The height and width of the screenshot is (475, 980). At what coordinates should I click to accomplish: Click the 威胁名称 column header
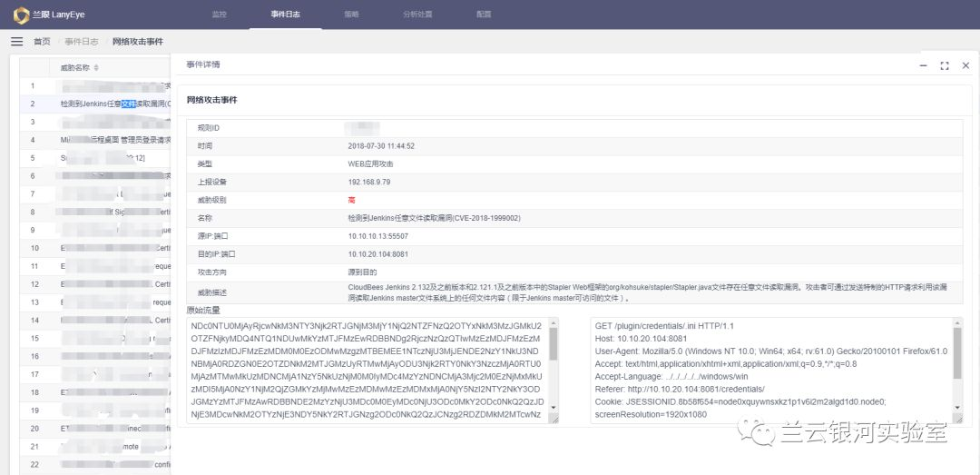click(x=75, y=67)
